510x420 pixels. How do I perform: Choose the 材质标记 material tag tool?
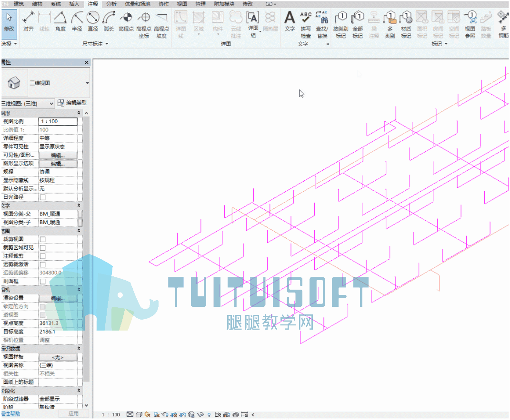tap(406, 25)
